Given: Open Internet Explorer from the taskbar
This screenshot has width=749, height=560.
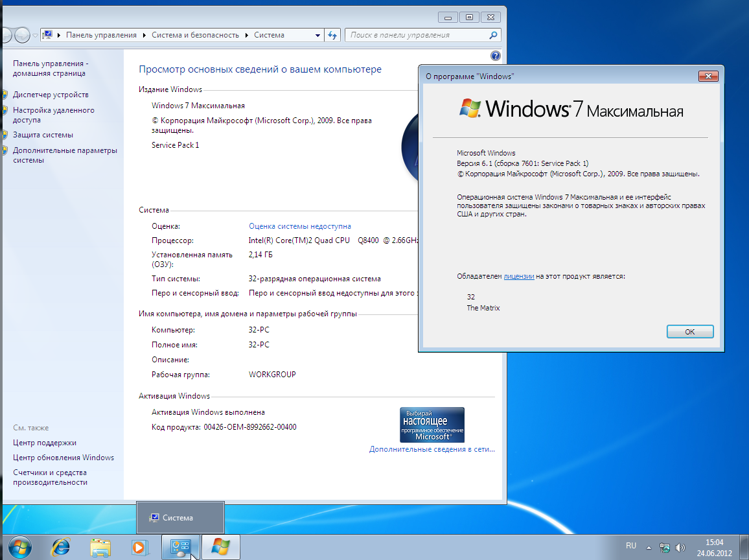Looking at the screenshot, I should pyautogui.click(x=61, y=548).
